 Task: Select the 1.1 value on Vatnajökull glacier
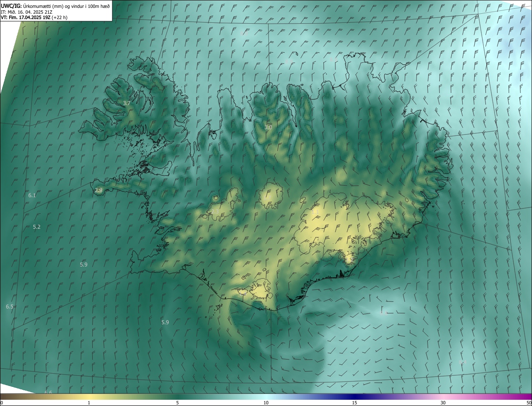315,212
